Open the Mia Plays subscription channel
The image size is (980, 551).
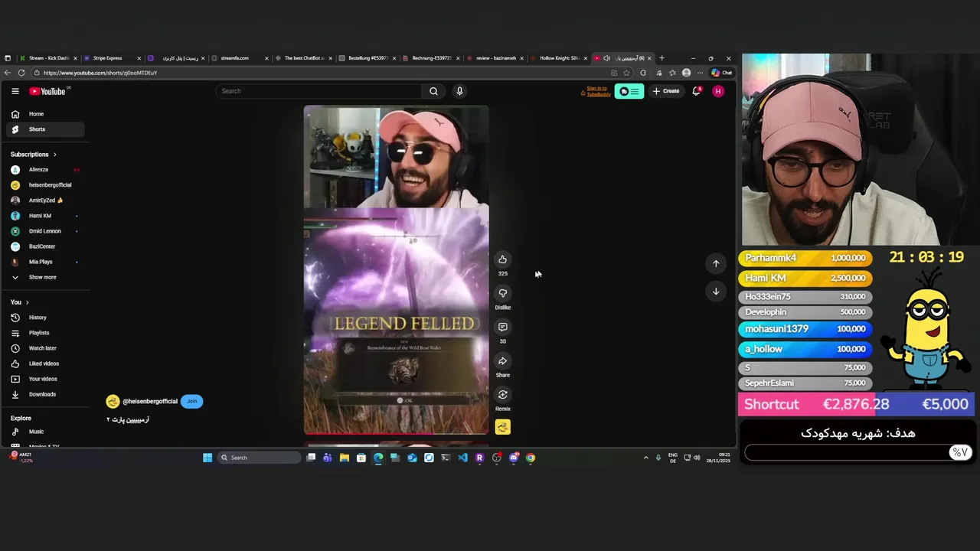pyautogui.click(x=44, y=262)
